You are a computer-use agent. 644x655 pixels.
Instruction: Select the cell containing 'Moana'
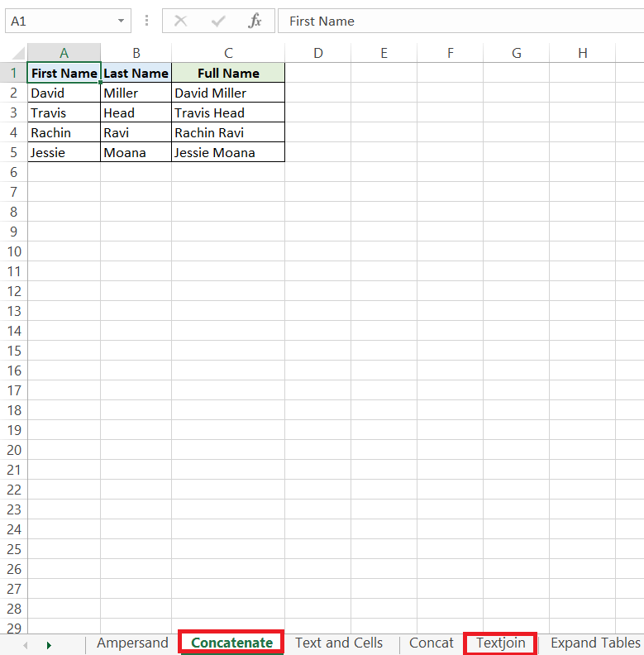136,152
